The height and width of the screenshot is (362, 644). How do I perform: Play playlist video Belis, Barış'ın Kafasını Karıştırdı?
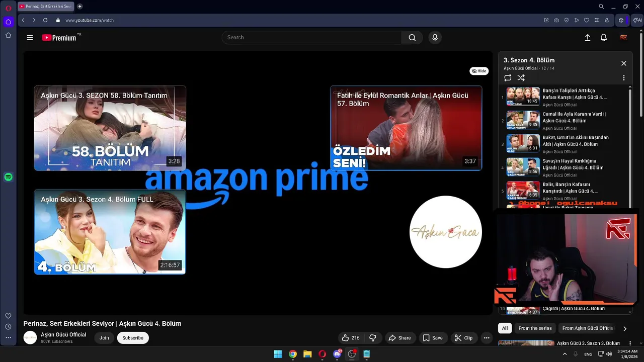pyautogui.click(x=565, y=191)
